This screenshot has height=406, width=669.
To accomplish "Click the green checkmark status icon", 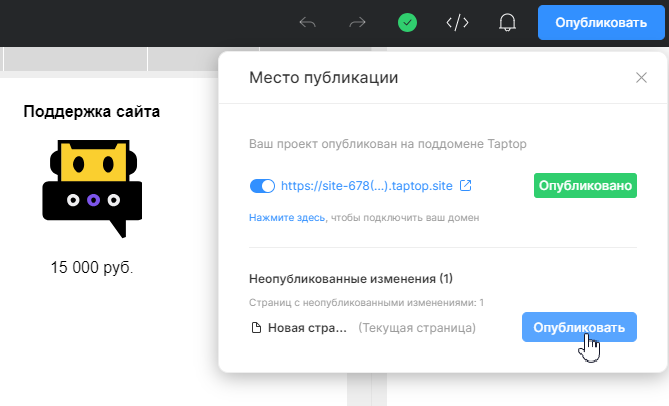I will 407,23.
